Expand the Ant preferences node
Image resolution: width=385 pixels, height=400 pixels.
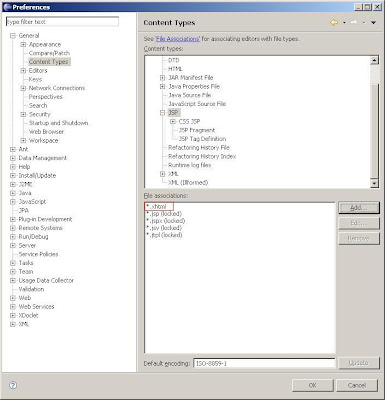pos(13,149)
